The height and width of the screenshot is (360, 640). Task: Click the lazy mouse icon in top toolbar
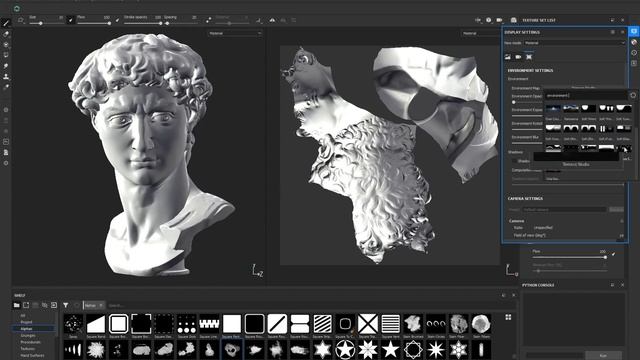tap(209, 20)
